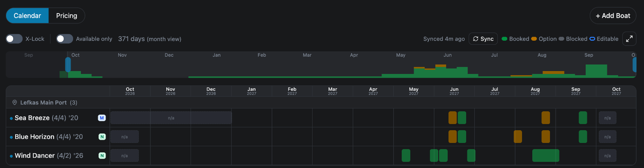The image size is (644, 168).
Task: Select Sea Breeze June green booked block
Action: [x=462, y=118]
